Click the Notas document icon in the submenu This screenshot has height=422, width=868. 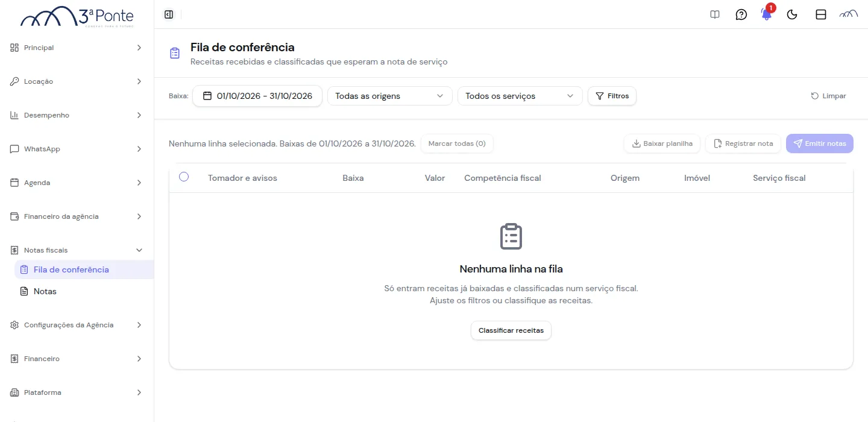[x=24, y=291]
